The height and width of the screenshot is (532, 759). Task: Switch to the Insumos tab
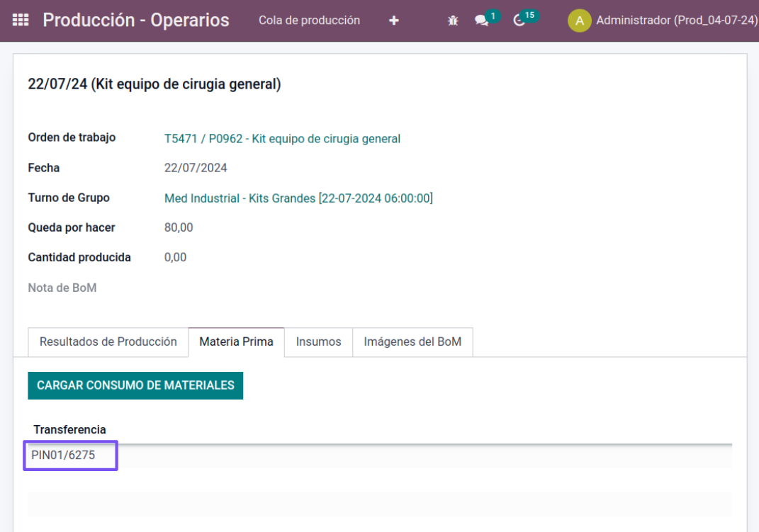click(x=318, y=341)
